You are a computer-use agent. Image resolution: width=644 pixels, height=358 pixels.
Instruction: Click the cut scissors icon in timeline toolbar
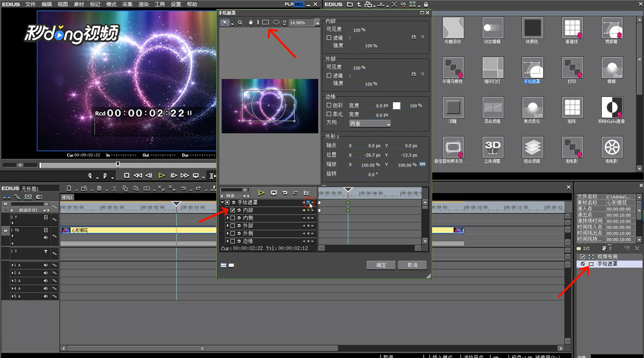tap(115, 188)
